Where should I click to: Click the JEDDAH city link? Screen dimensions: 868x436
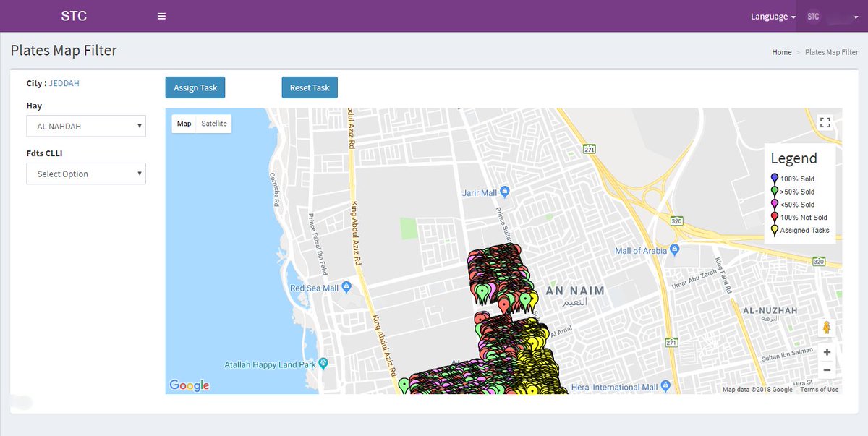click(64, 83)
